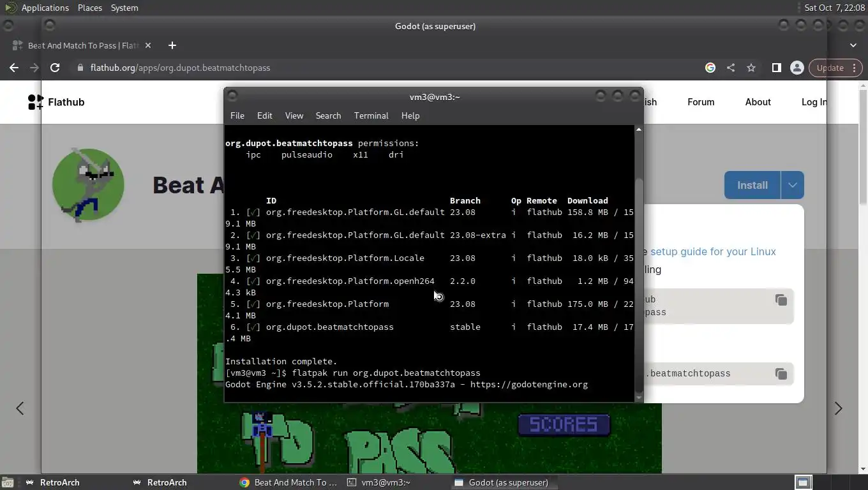Copy the first install command snippet
868x490 pixels.
[781, 300]
